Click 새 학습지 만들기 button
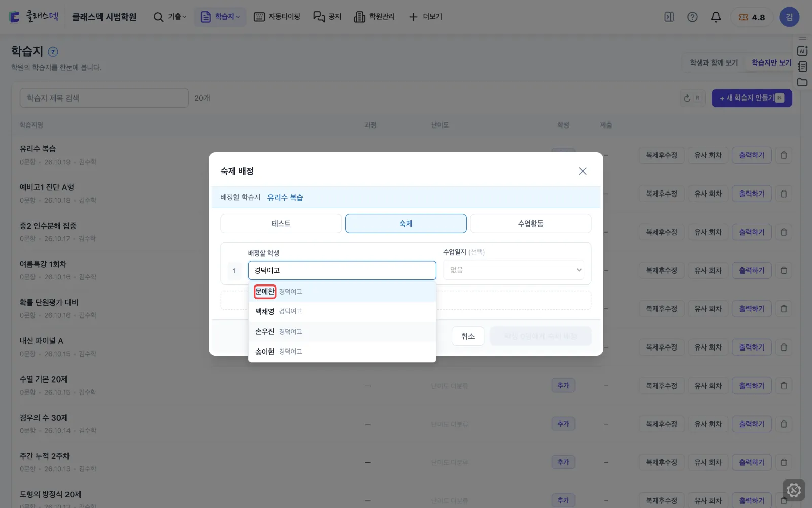This screenshot has height=508, width=812. click(x=752, y=98)
